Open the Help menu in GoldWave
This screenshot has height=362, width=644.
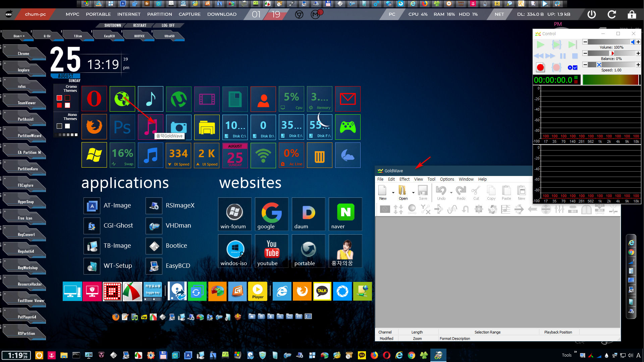click(x=482, y=179)
